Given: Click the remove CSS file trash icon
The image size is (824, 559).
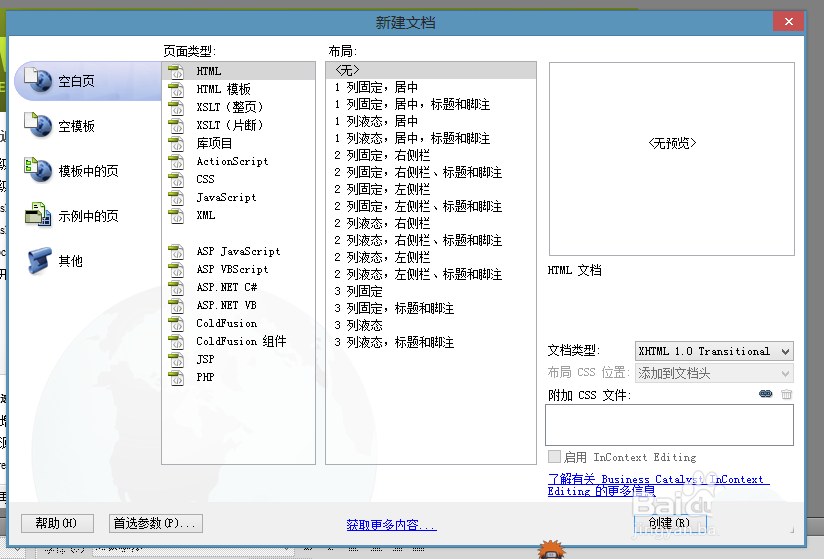Looking at the screenshot, I should (x=786, y=394).
